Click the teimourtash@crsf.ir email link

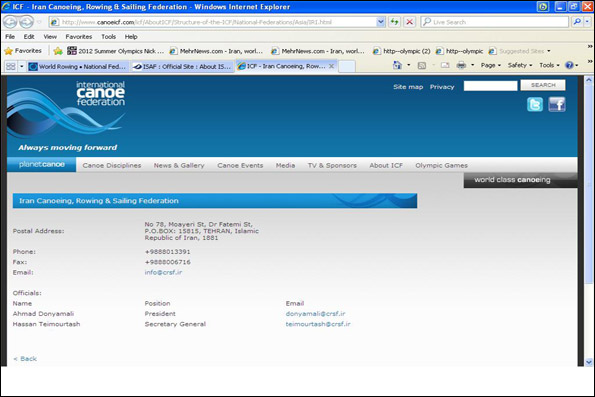pyautogui.click(x=318, y=324)
